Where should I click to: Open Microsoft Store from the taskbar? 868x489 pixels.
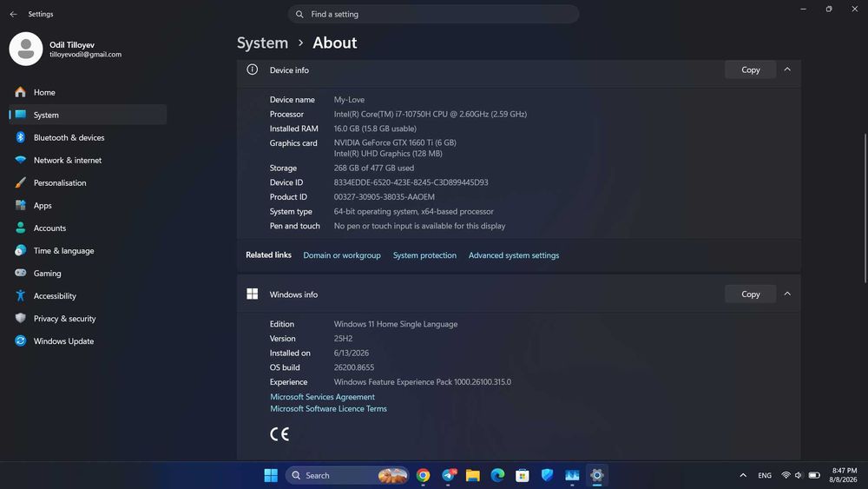click(x=522, y=475)
